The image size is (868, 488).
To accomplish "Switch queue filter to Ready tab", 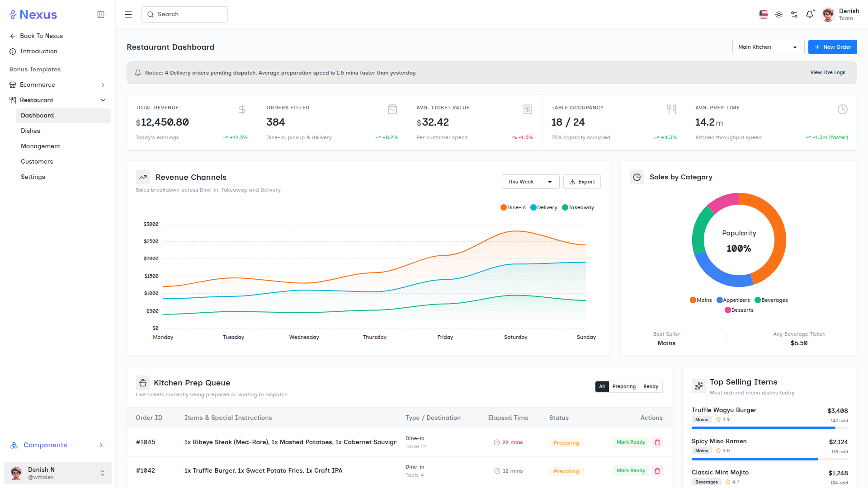I will 651,387.
